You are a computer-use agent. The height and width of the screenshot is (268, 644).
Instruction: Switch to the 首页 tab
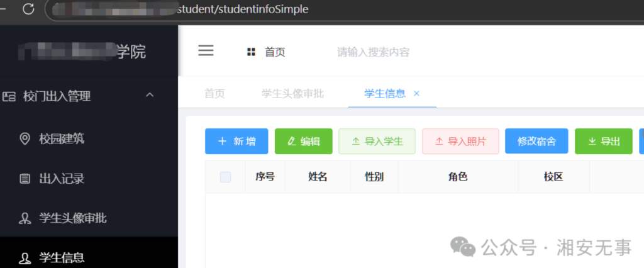point(214,94)
